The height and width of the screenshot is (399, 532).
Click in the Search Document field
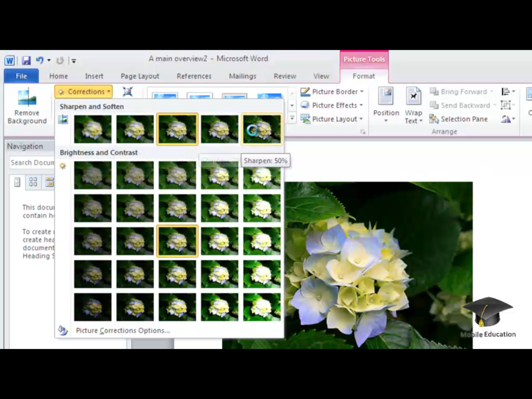(32, 162)
